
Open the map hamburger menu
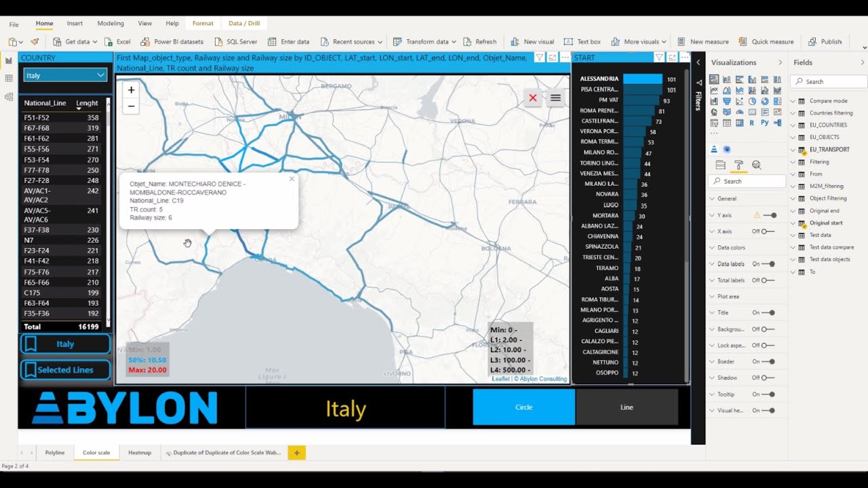[x=555, y=98]
